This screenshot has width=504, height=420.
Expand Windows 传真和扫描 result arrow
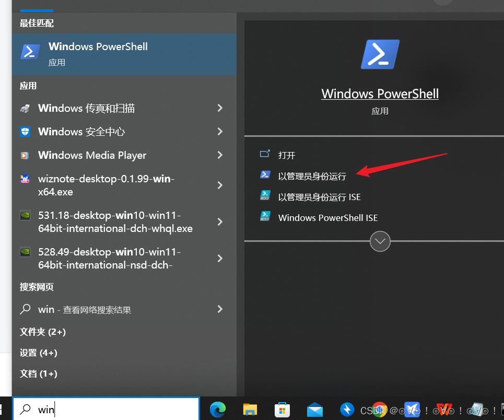click(220, 108)
